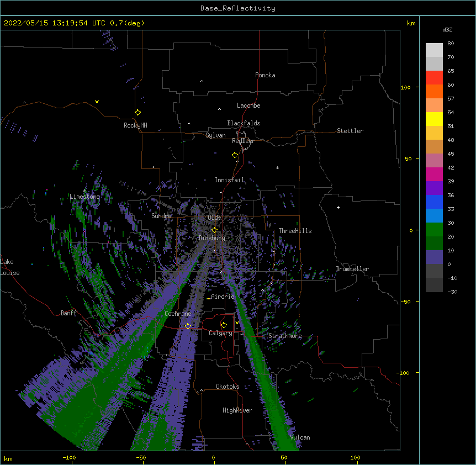Pick the blue 36 dBZ legend swatch
The height and width of the screenshot is (465, 476).
(x=434, y=202)
